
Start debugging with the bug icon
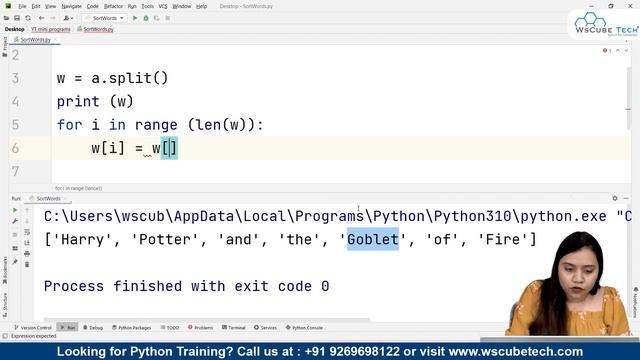pyautogui.click(x=146, y=18)
